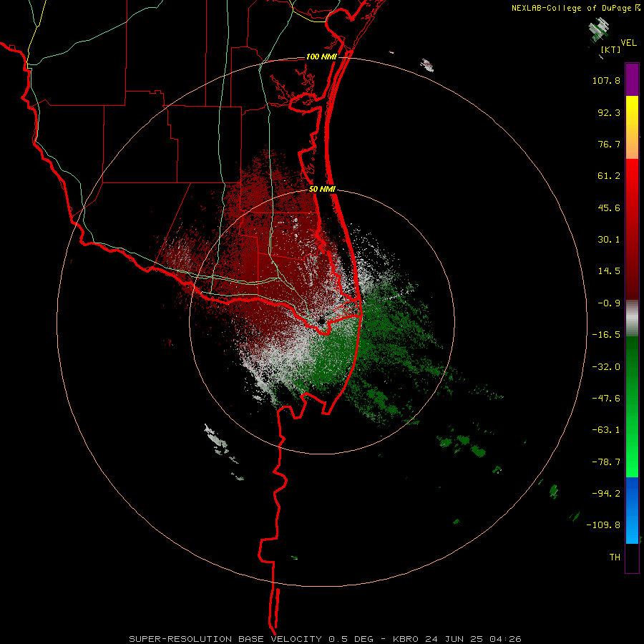Click the blue segment of the velocity color bar
644x644 pixels.
tap(632, 510)
